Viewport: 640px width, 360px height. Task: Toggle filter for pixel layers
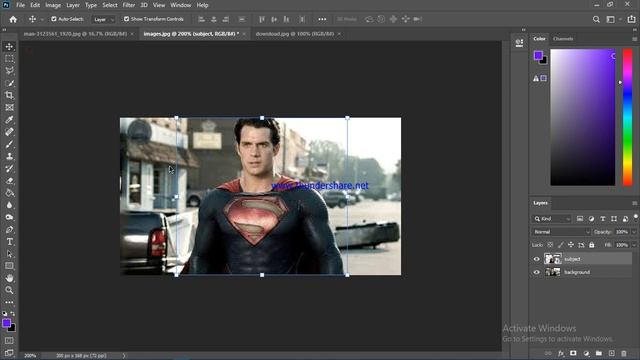(x=580, y=219)
